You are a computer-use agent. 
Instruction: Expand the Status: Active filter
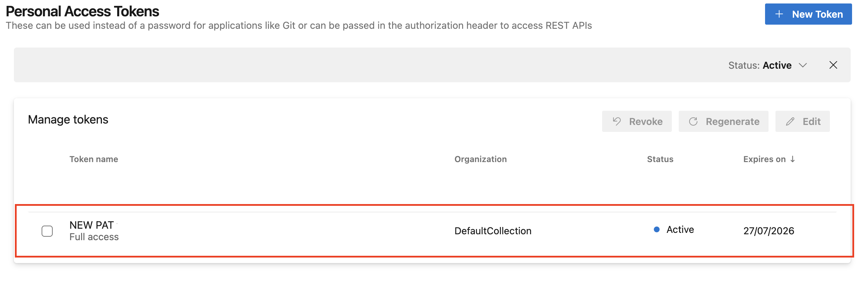768,65
